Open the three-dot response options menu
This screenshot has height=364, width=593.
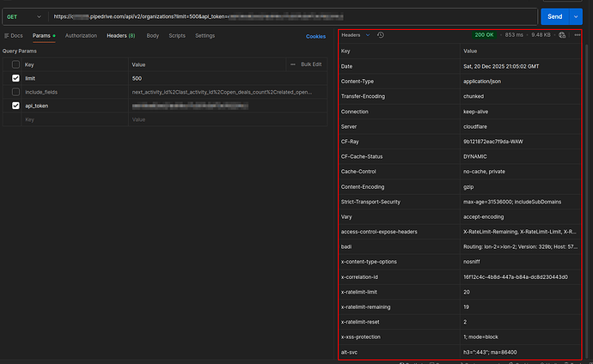[578, 35]
